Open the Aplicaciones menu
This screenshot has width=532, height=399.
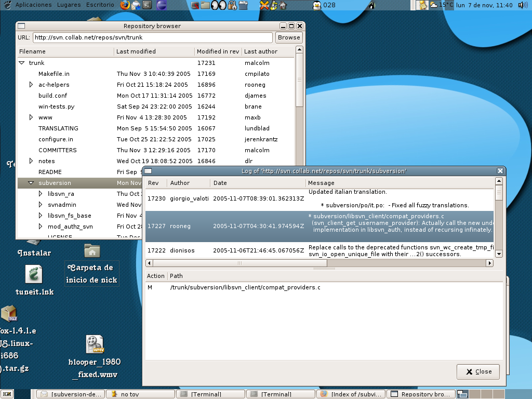point(34,5)
